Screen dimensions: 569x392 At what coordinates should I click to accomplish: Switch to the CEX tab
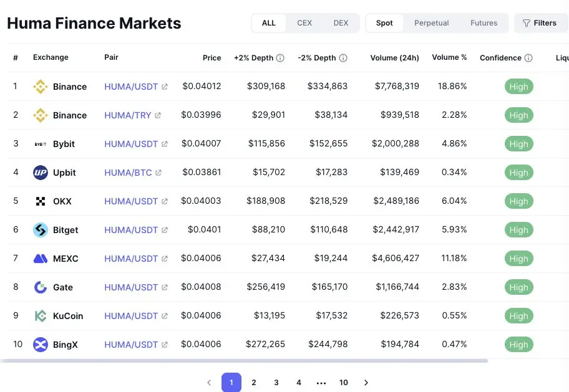point(304,23)
